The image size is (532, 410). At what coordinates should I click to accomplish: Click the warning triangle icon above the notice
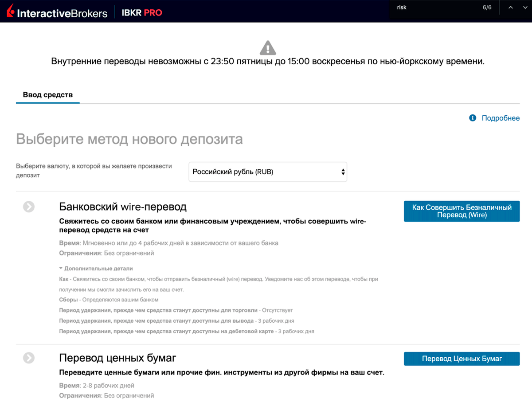(x=268, y=47)
